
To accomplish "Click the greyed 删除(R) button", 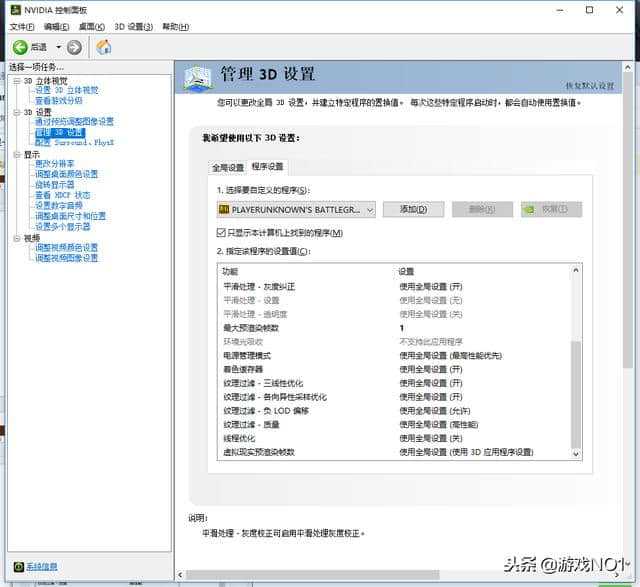I will 482,209.
